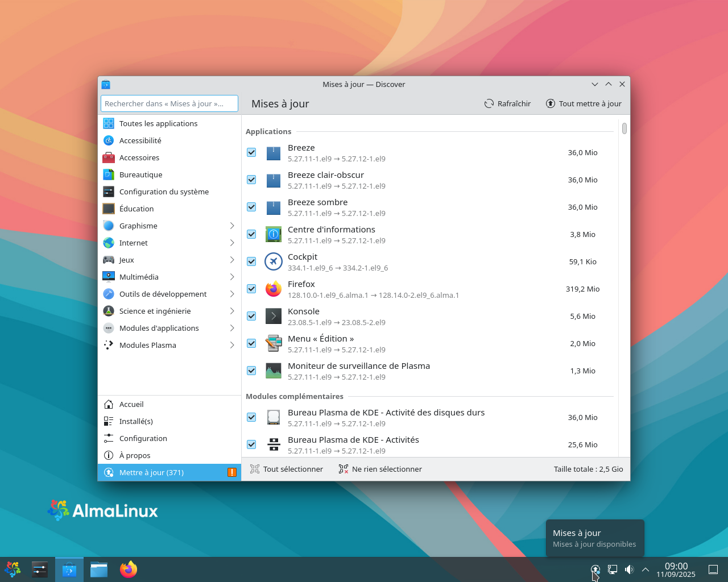Open system settings taskbar icon

click(40, 569)
